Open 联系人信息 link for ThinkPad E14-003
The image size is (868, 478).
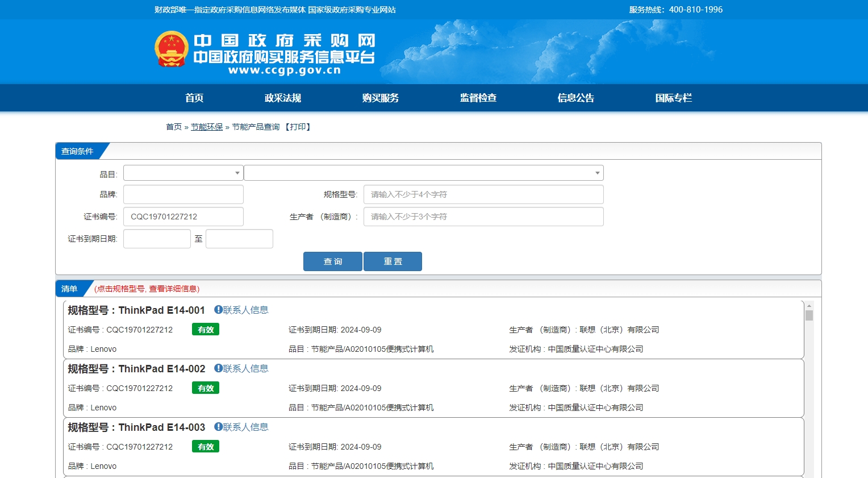[x=246, y=427]
